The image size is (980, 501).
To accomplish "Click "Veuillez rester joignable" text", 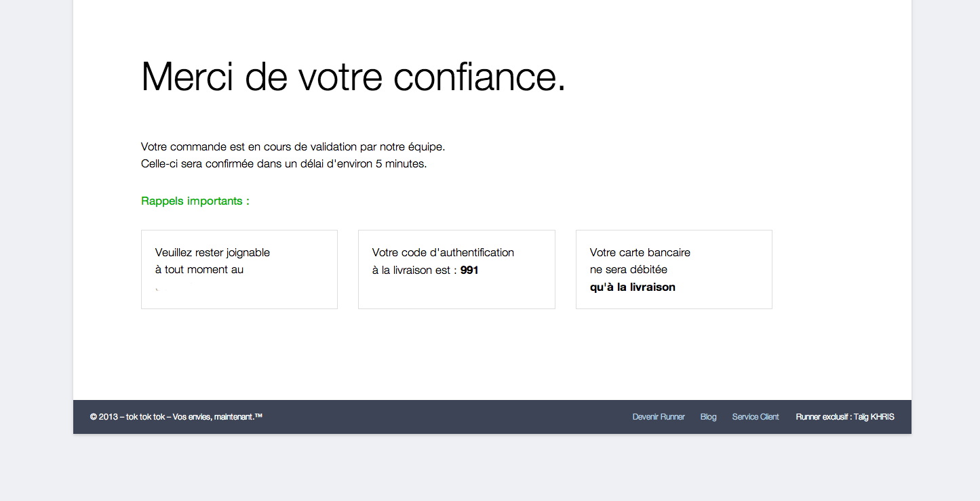I will pyautogui.click(x=212, y=252).
